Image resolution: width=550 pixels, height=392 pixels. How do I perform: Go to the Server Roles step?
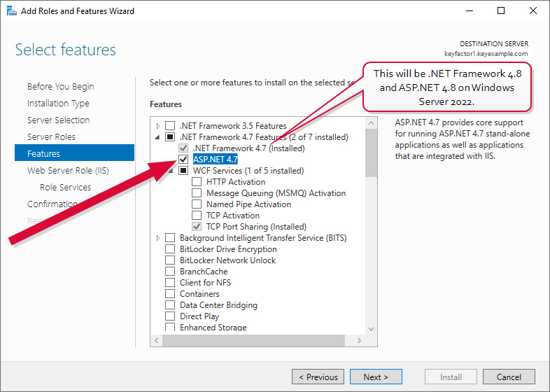(x=51, y=136)
